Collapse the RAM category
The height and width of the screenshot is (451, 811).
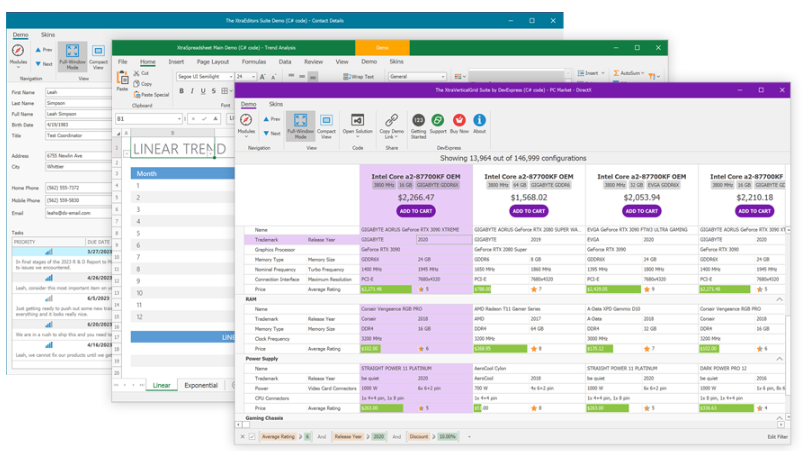point(779,299)
